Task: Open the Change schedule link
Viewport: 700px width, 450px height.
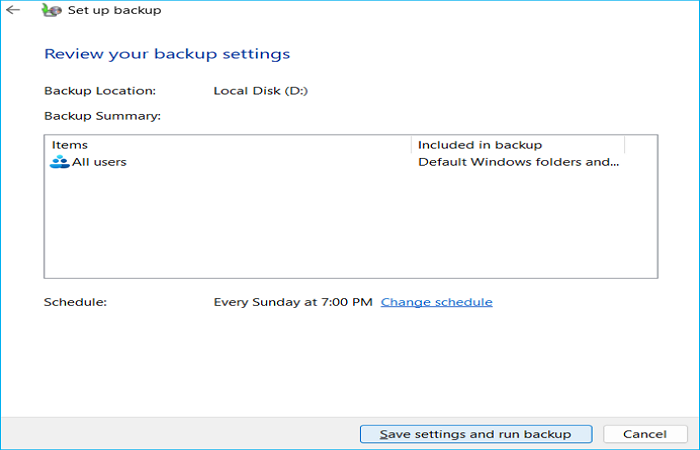Action: [x=436, y=302]
